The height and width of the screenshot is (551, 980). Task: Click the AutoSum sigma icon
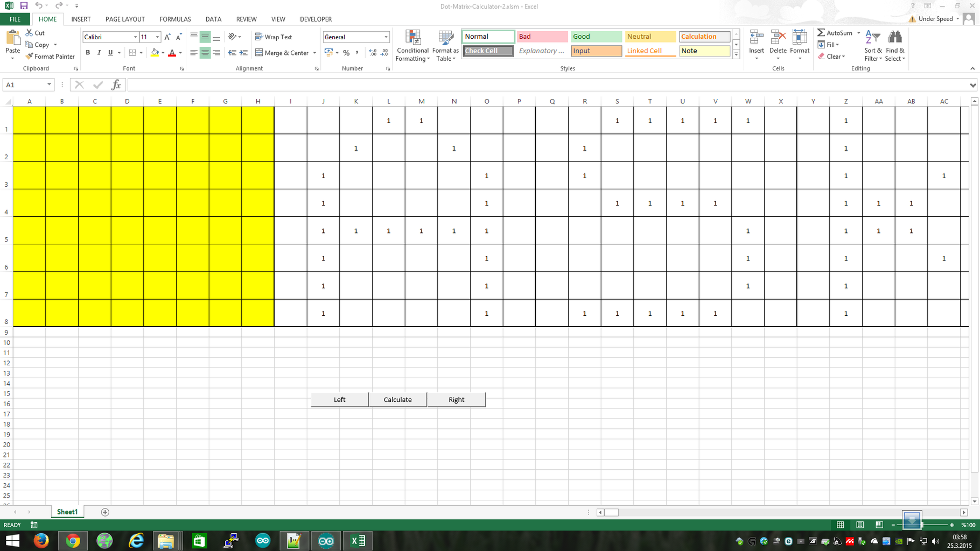[821, 33]
